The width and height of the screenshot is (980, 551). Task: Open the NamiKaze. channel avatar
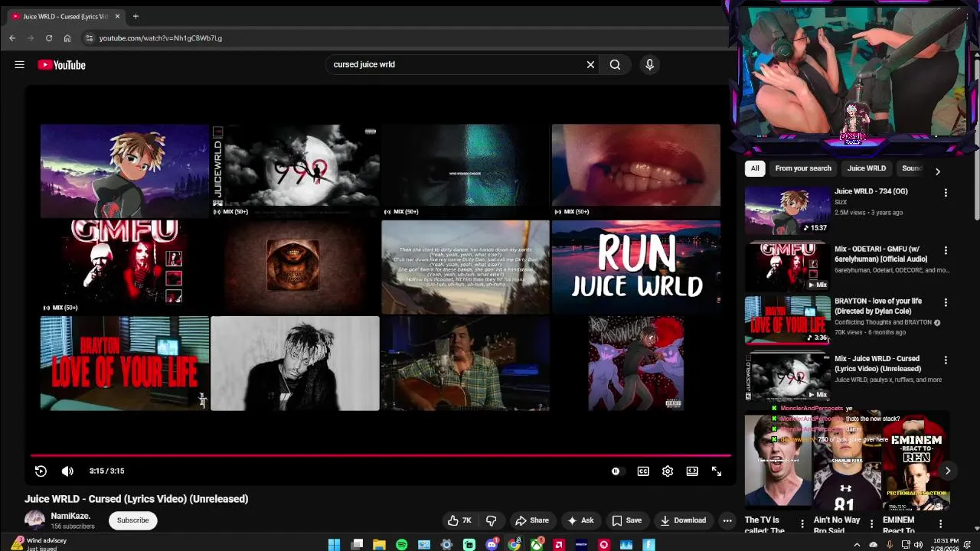click(x=34, y=520)
